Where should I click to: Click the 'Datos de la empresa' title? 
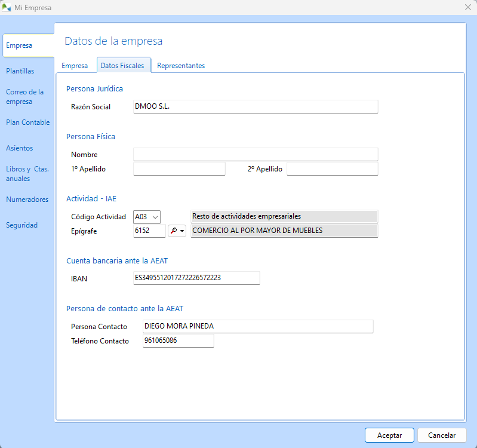pos(113,41)
